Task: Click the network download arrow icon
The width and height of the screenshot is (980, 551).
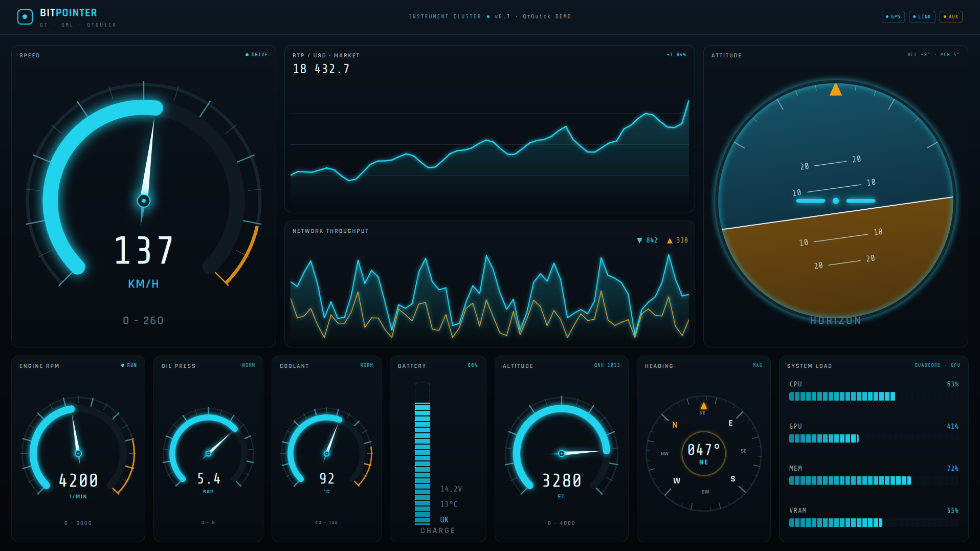Action: (639, 240)
